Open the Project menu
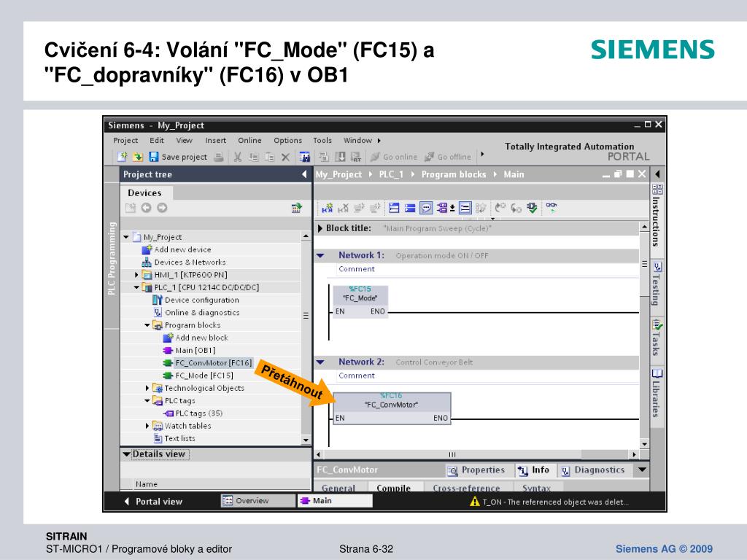 (x=125, y=141)
